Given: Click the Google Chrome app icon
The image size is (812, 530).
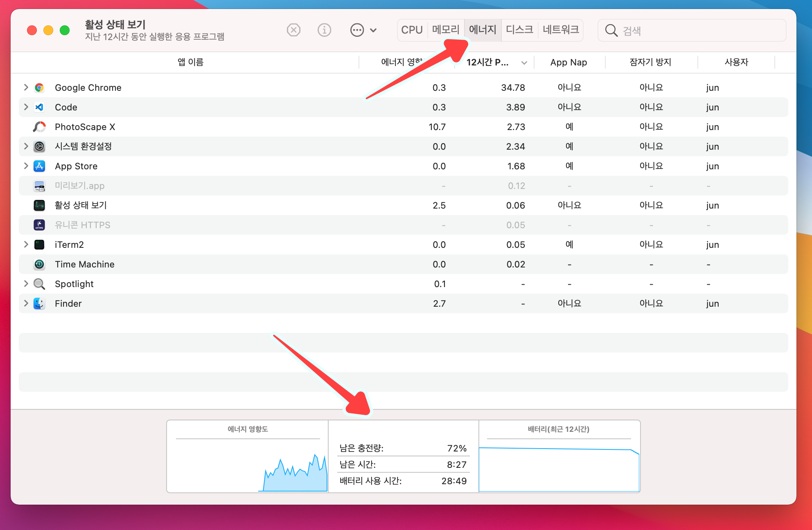Looking at the screenshot, I should pyautogui.click(x=39, y=88).
